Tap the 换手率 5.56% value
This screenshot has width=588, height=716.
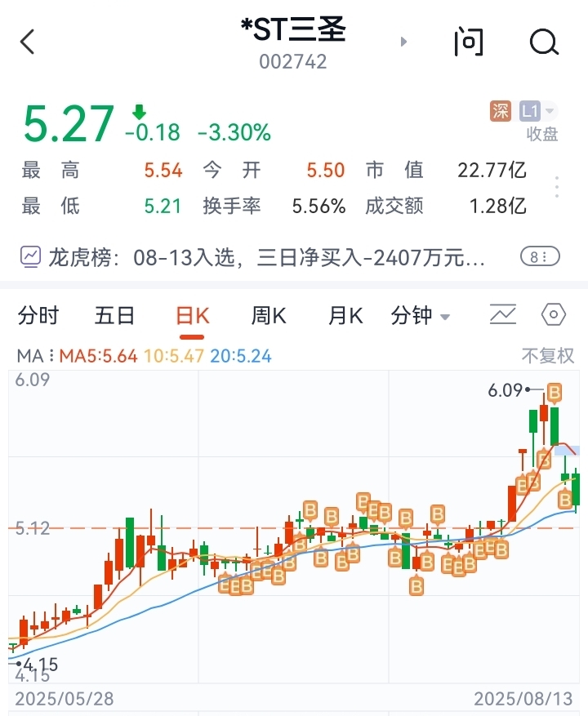click(x=318, y=207)
